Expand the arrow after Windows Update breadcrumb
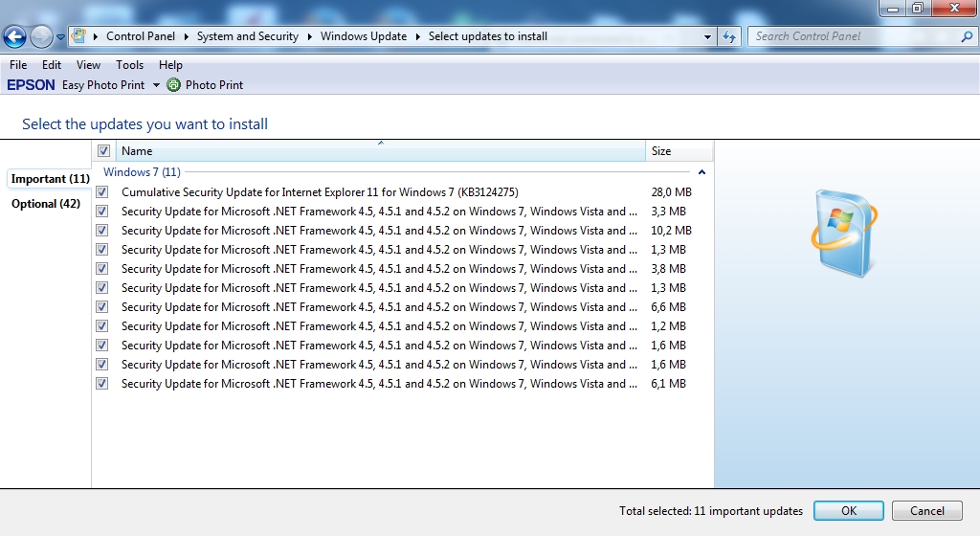The height and width of the screenshot is (536, 980). (x=417, y=37)
